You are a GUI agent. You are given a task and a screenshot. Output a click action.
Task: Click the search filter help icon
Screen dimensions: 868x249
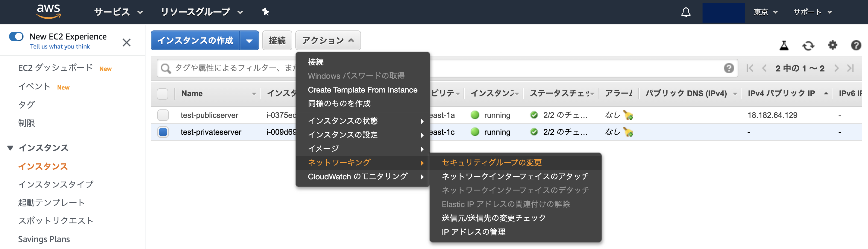[728, 68]
